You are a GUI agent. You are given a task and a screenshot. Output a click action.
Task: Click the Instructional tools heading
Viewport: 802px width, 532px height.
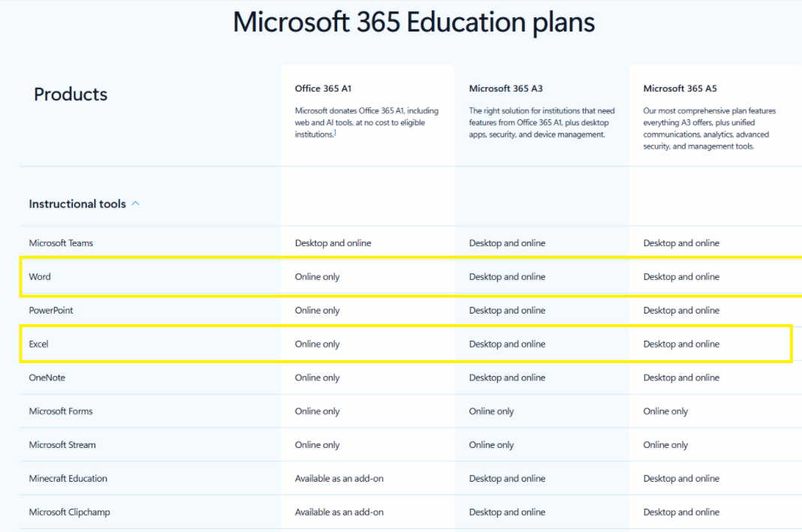click(77, 204)
